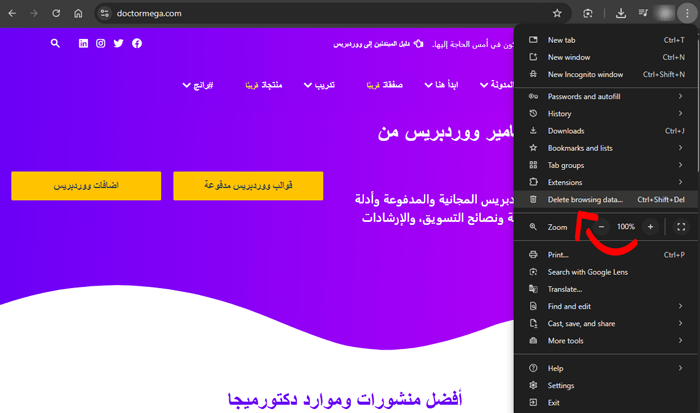The width and height of the screenshot is (700, 413).
Task: Choose Exit from the menu
Action: pos(605,403)
